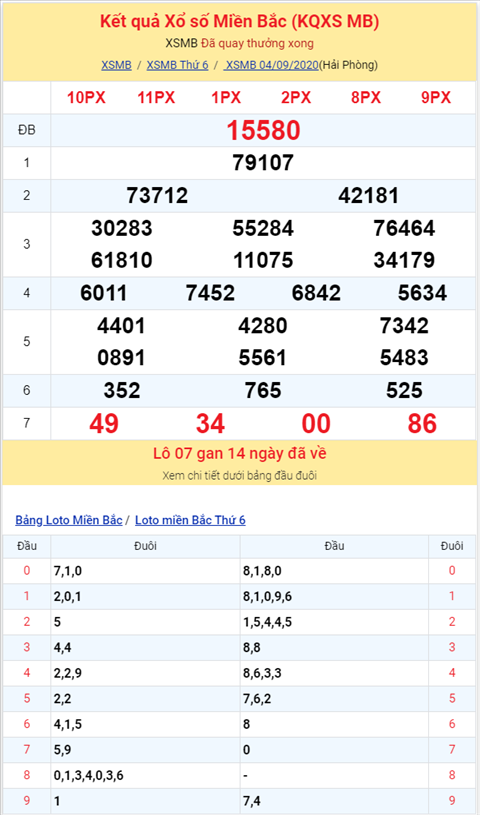Open the XSMB breadcrumb link
The height and width of the screenshot is (815, 480).
click(x=116, y=65)
